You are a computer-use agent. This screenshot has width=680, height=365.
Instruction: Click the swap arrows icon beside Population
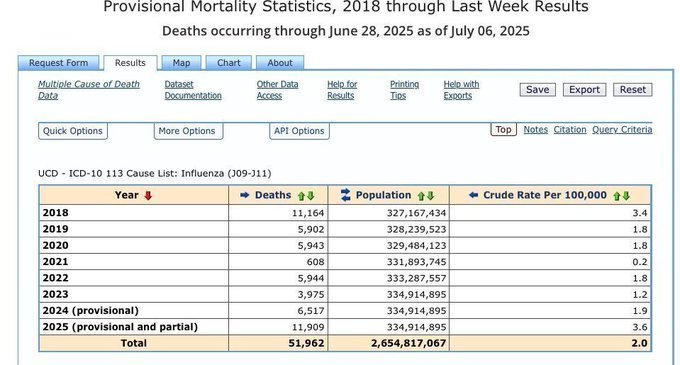346,195
